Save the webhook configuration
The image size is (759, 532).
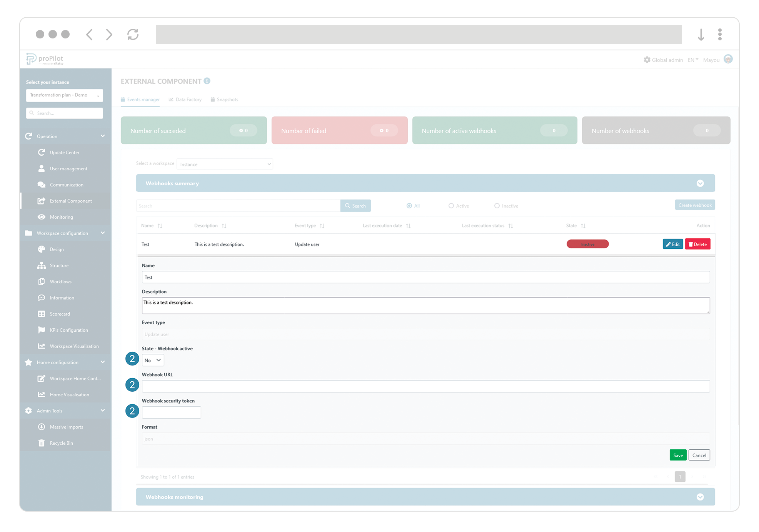[x=678, y=455]
